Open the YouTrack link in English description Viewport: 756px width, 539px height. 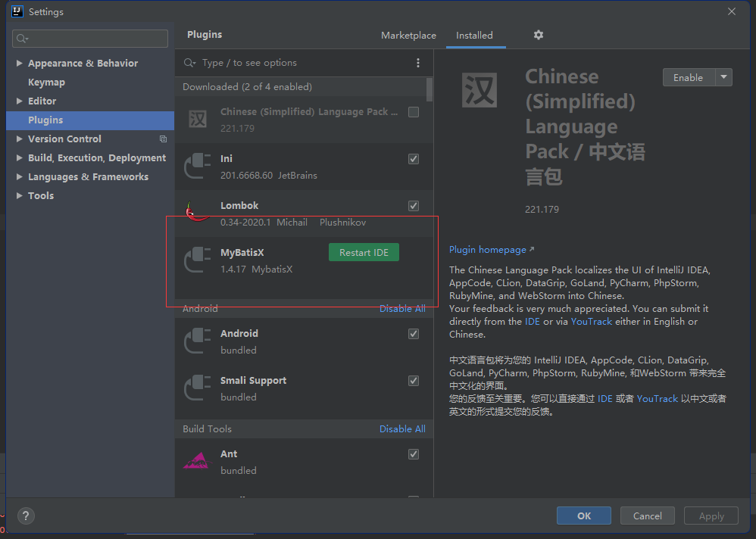pyautogui.click(x=591, y=321)
